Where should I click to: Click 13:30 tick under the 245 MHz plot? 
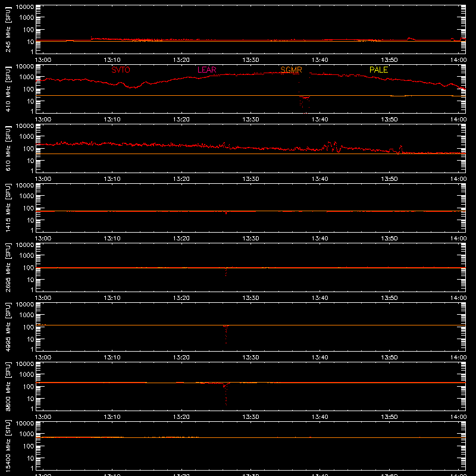pyautogui.click(x=250, y=60)
